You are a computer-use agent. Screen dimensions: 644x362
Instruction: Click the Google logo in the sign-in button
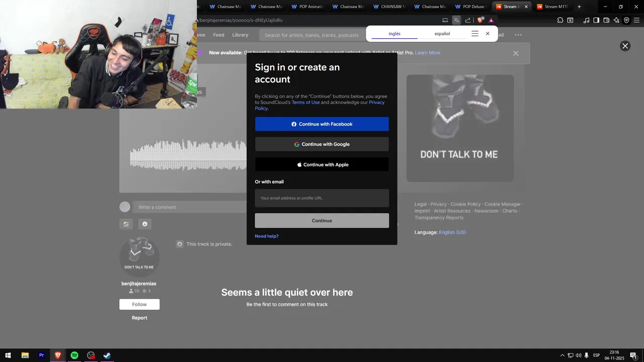point(297,144)
